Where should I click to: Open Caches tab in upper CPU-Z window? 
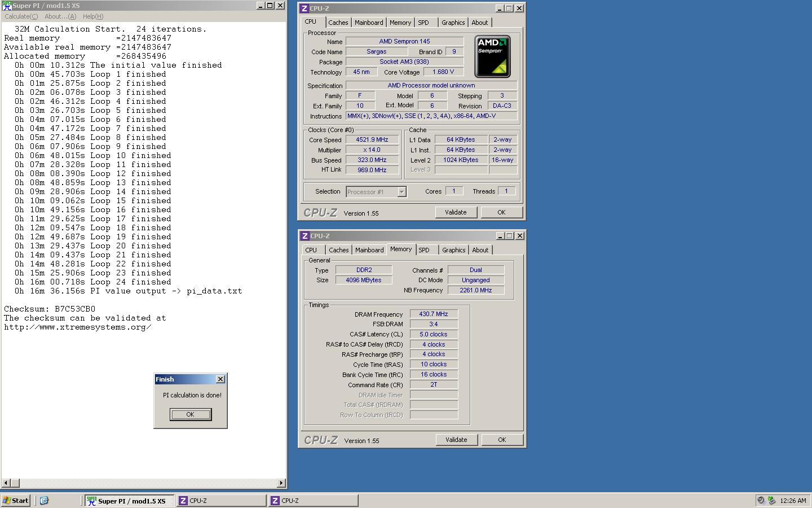pyautogui.click(x=338, y=23)
